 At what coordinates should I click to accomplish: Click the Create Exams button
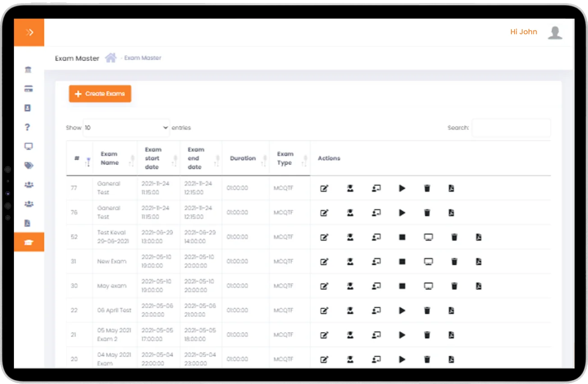100,94
